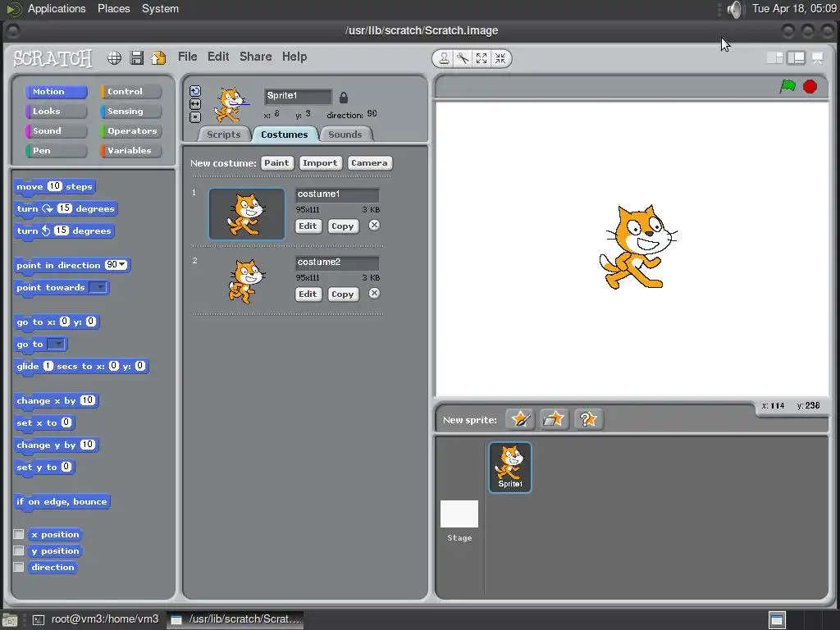
Task: Select the Control block category
Action: tap(130, 92)
